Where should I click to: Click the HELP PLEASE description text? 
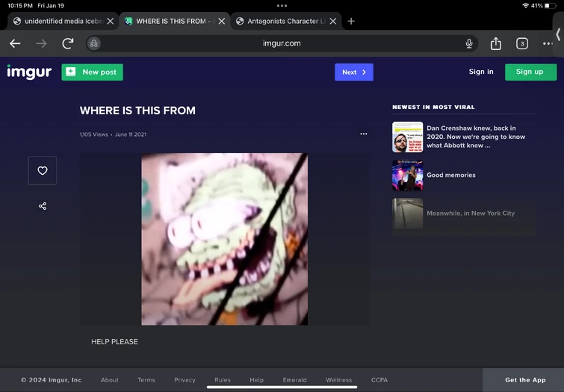[x=114, y=342]
